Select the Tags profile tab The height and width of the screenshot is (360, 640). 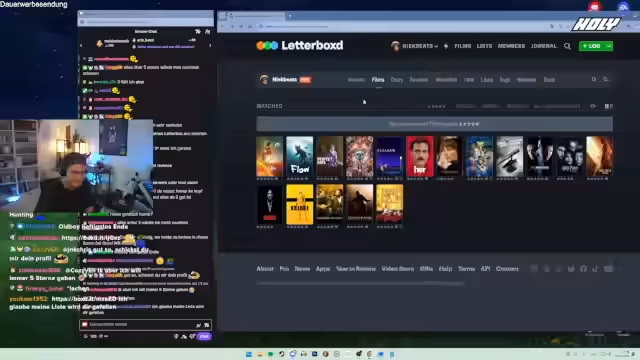505,80
